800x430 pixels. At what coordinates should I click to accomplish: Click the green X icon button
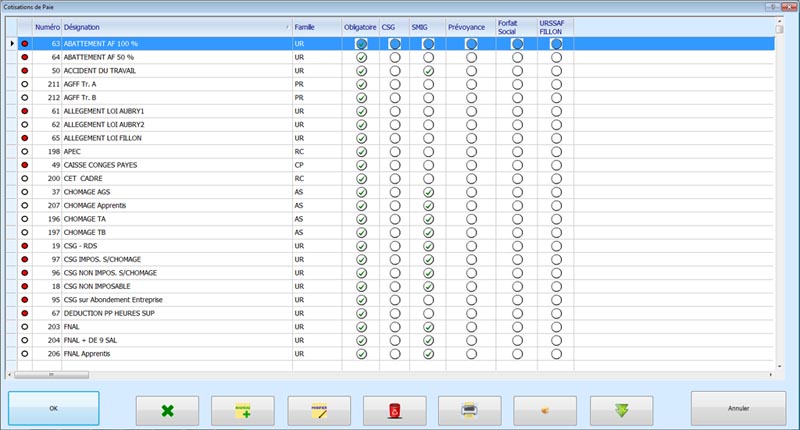pyautogui.click(x=166, y=409)
